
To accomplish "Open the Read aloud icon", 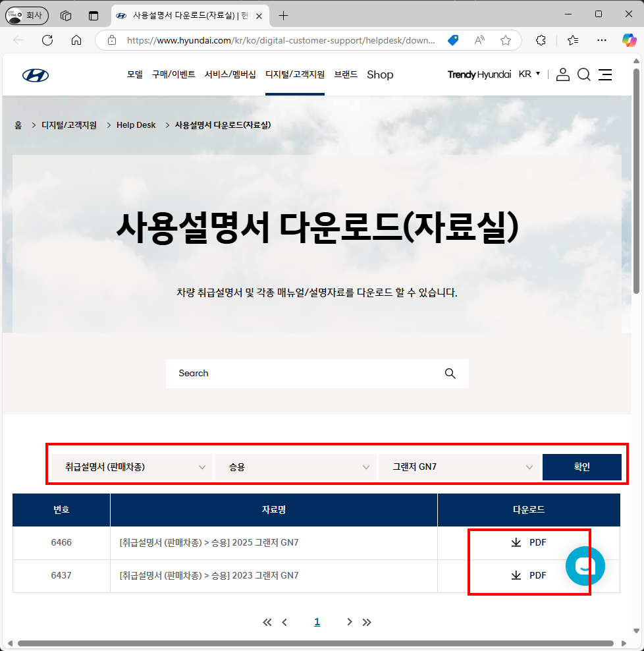I will pos(479,40).
